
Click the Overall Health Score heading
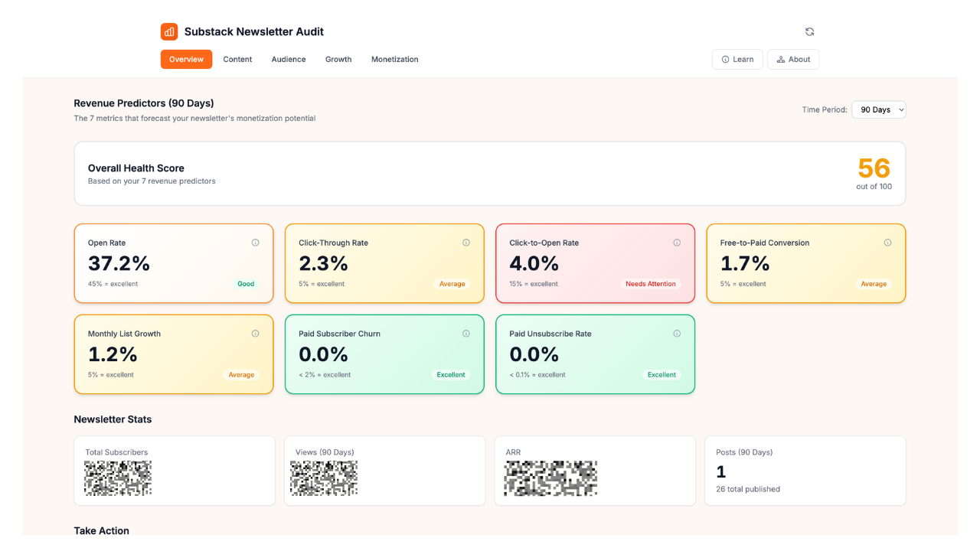[136, 168]
